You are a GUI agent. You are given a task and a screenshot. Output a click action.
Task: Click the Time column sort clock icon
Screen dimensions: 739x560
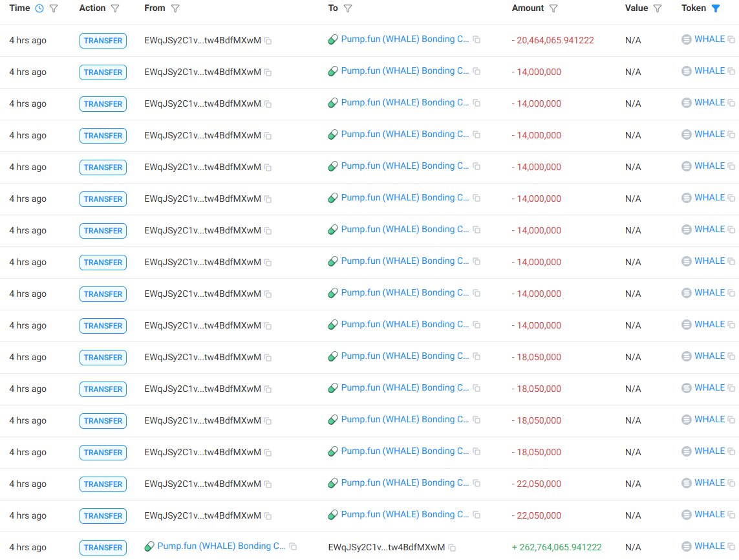[37, 8]
